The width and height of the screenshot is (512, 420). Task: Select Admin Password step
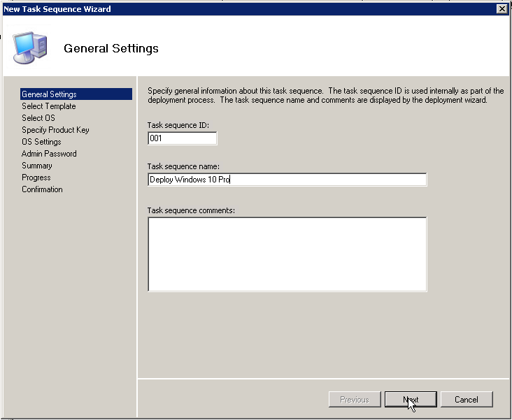49,154
